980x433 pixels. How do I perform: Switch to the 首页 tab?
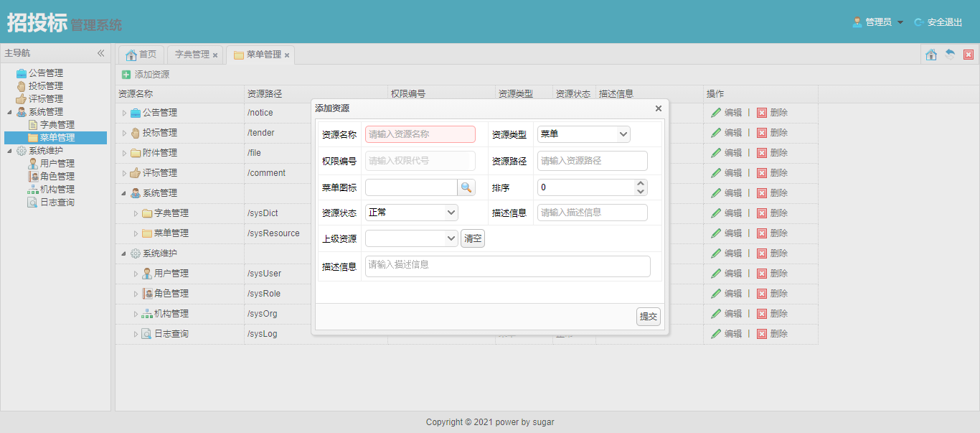[141, 55]
